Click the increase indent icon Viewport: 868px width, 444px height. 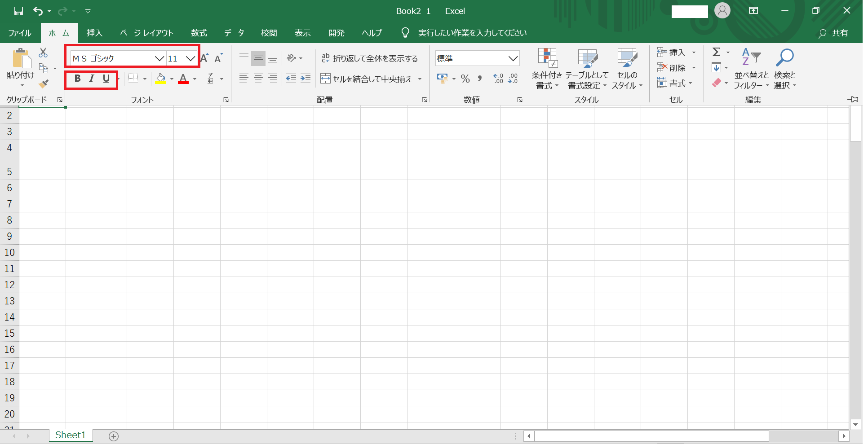point(306,79)
